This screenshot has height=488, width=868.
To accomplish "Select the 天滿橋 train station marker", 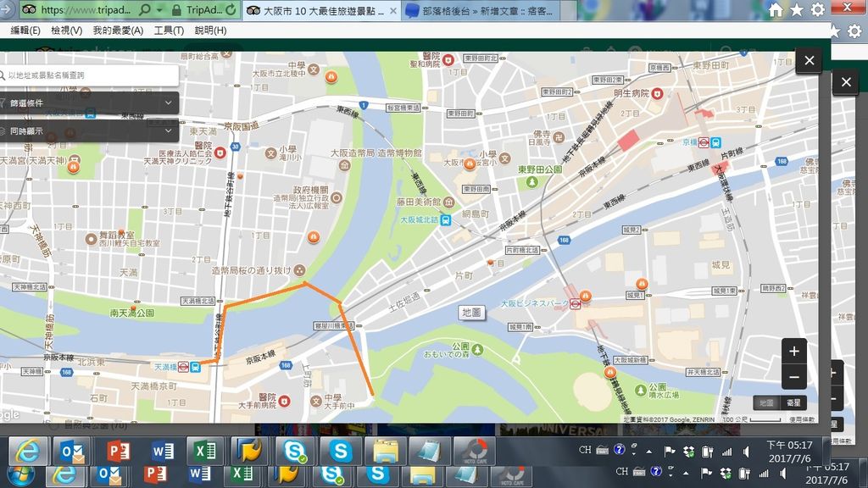I will pyautogui.click(x=196, y=368).
